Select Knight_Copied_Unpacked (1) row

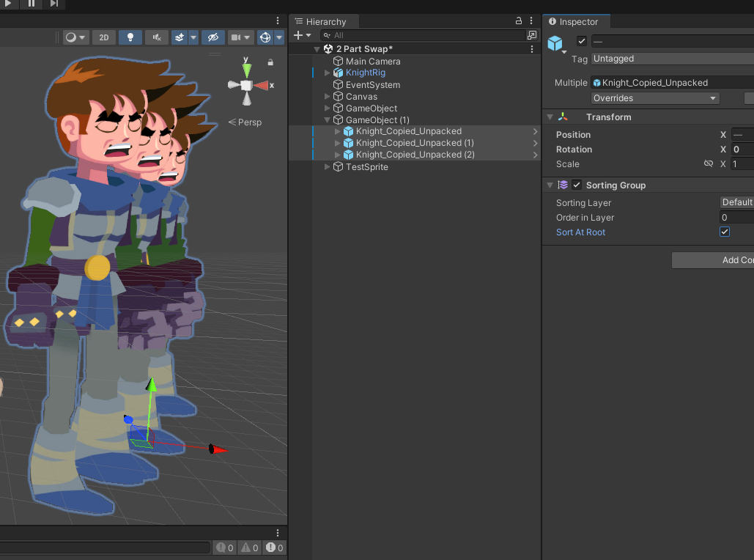point(415,143)
